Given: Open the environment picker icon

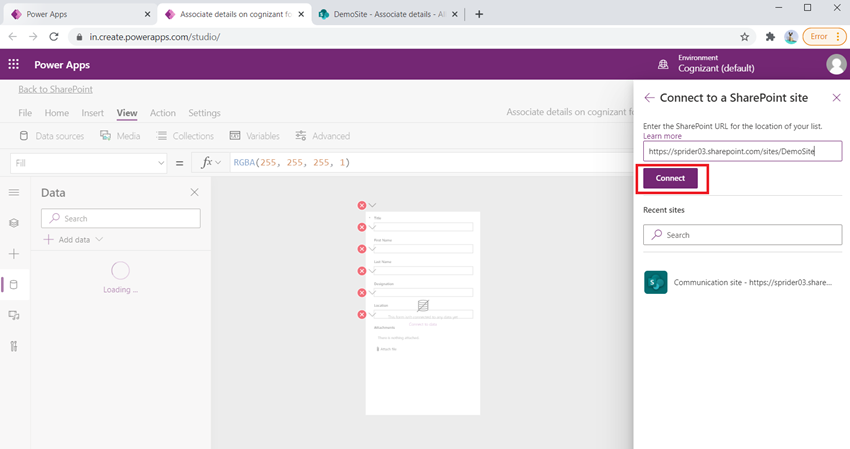Looking at the screenshot, I should click(x=662, y=65).
